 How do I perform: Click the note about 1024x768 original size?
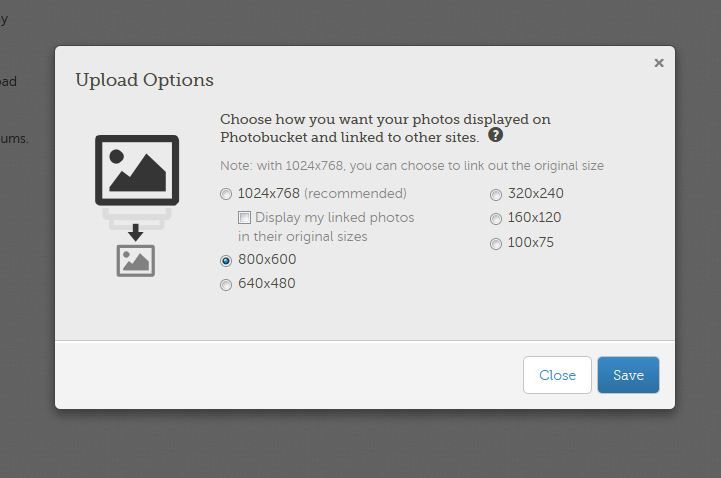coord(412,166)
